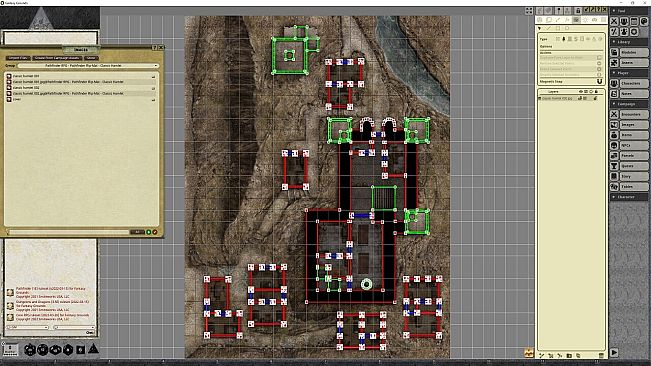Collapse the Player sidebar section header

629,73
